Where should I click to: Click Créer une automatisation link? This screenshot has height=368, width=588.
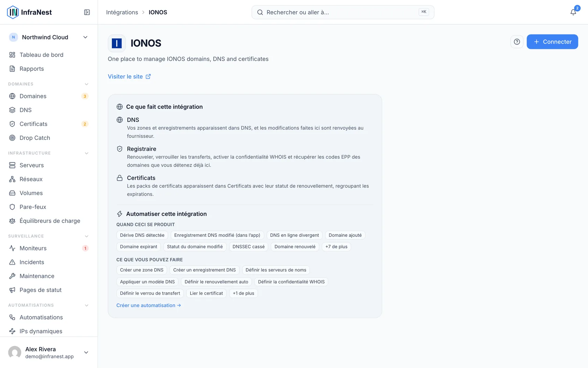tap(149, 305)
